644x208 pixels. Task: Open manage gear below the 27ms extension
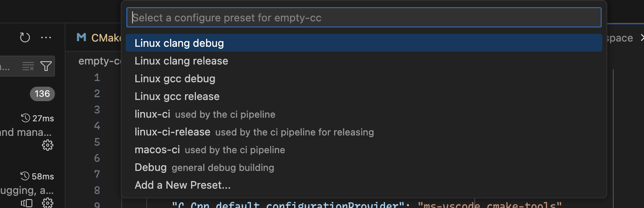[x=48, y=145]
